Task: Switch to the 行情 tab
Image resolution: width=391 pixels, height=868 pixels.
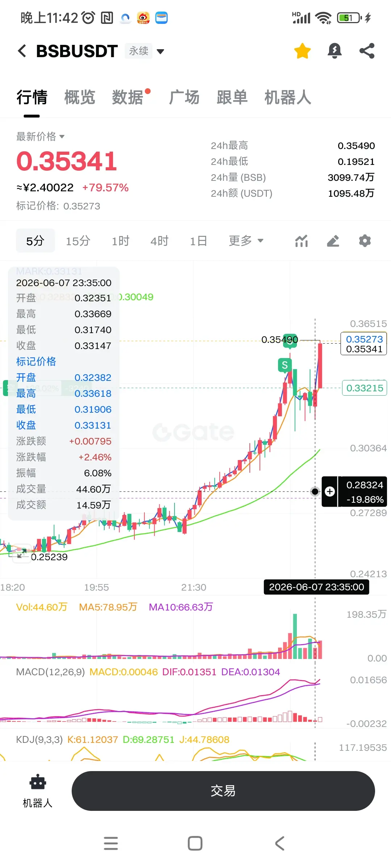Action: (32, 97)
